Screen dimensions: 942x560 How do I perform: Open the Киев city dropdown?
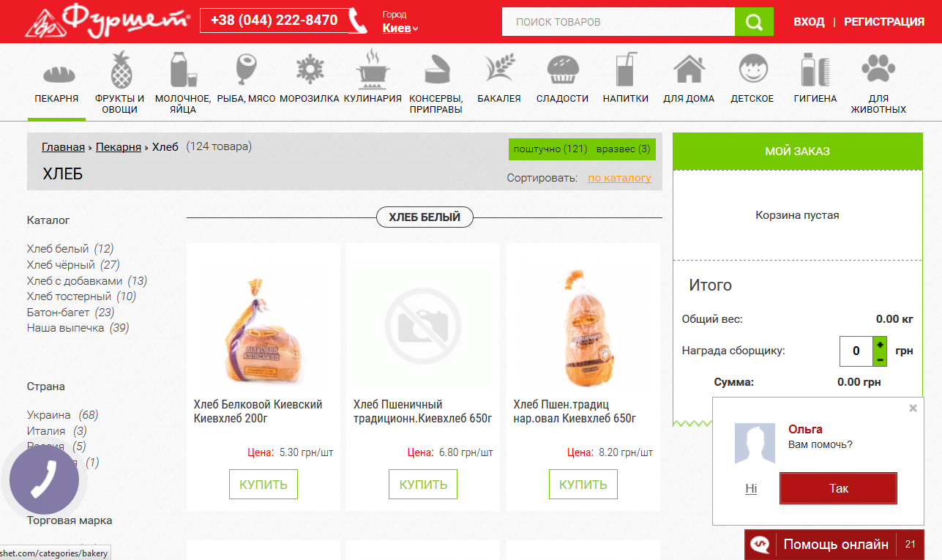(400, 29)
